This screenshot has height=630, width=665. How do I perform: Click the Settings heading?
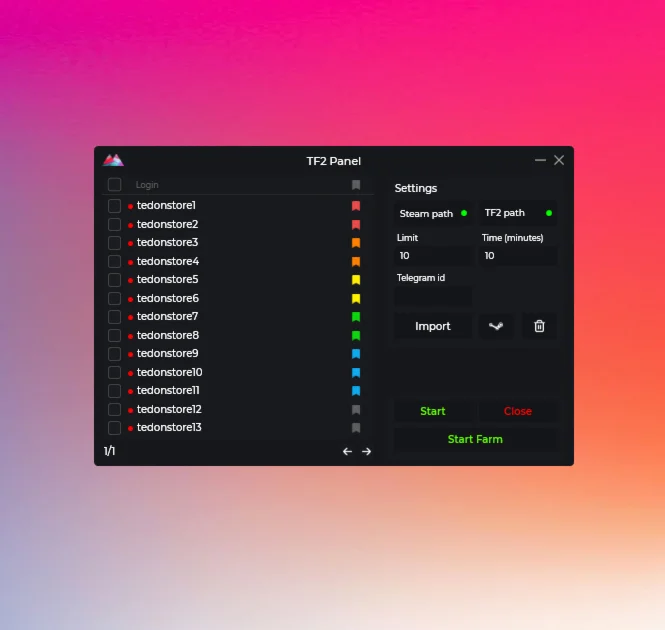pos(416,188)
